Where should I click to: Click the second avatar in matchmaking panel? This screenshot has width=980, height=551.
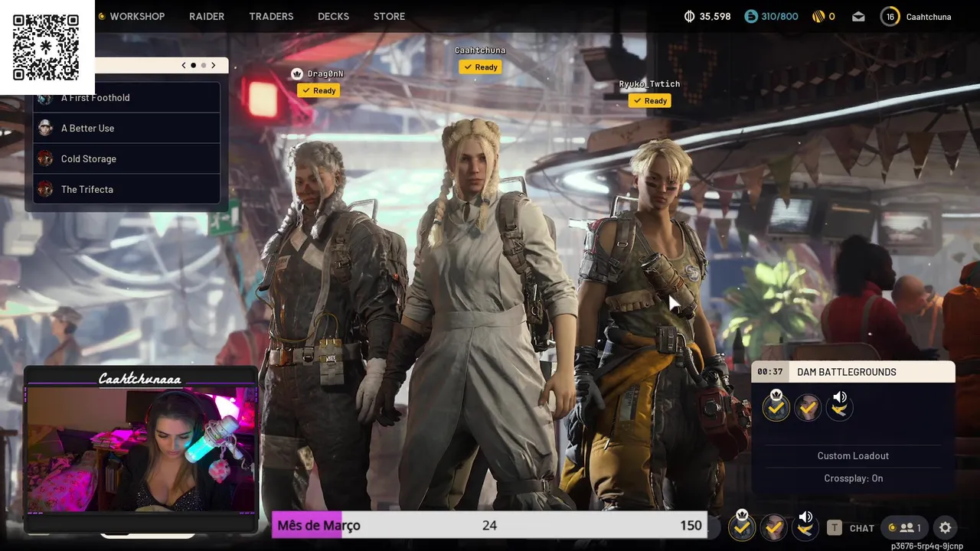pos(808,408)
